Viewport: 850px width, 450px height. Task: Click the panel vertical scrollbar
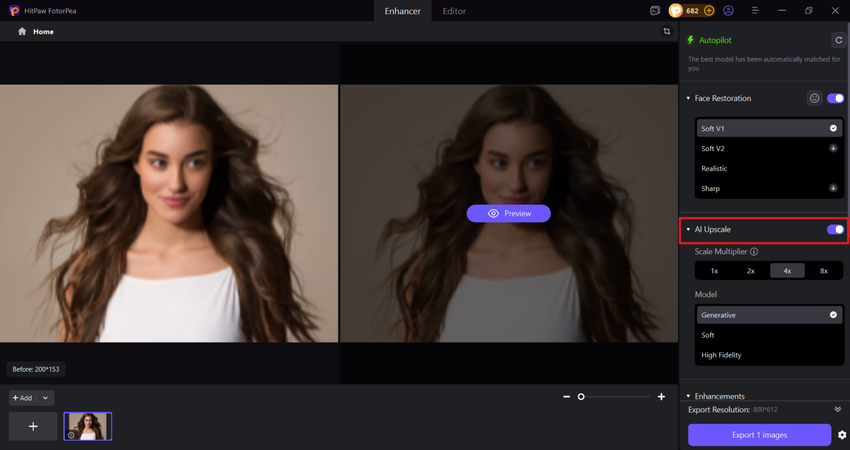(848, 117)
